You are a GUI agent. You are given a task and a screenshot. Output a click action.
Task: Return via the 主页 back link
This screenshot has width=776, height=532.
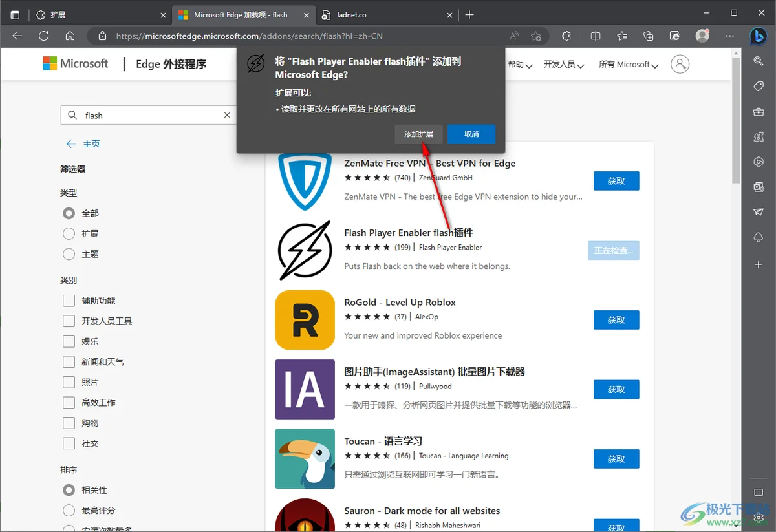point(83,144)
